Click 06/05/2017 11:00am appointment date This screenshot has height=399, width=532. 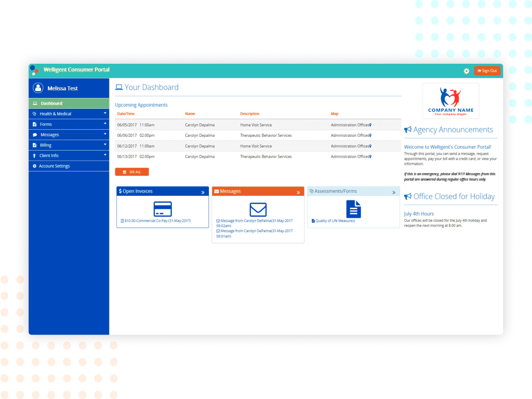(136, 125)
